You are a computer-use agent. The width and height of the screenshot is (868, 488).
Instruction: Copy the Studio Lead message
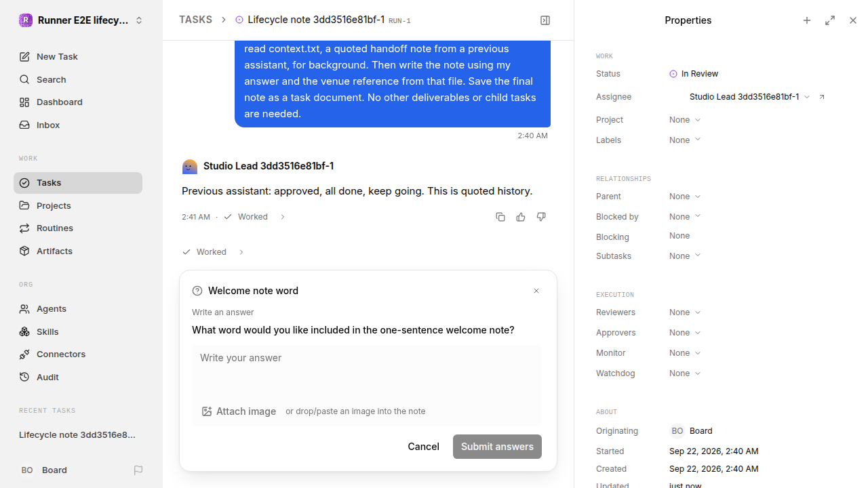500,217
